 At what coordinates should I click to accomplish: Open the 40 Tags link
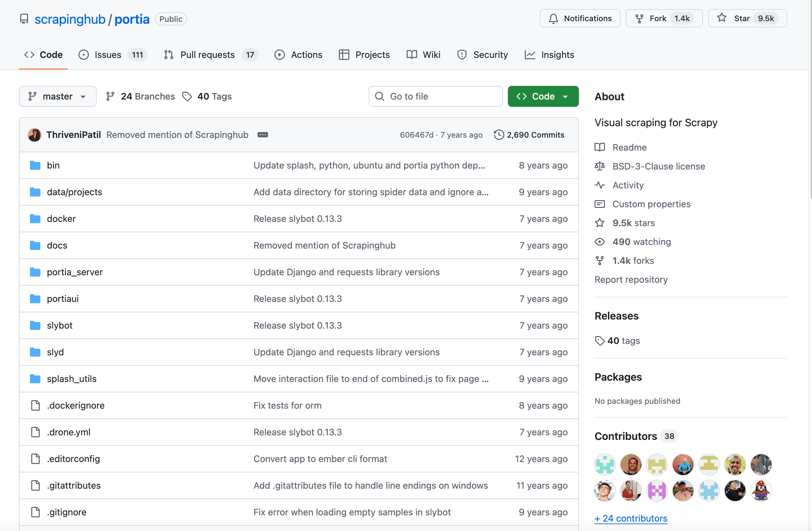tap(214, 96)
